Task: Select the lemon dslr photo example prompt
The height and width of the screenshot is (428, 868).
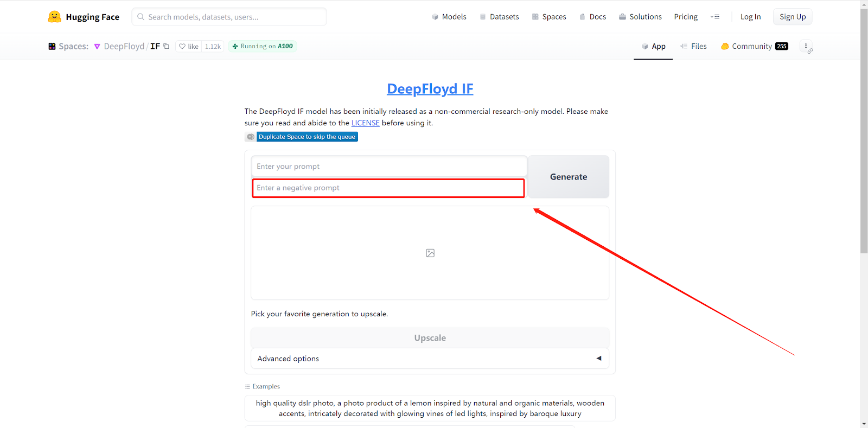Action: coord(430,408)
